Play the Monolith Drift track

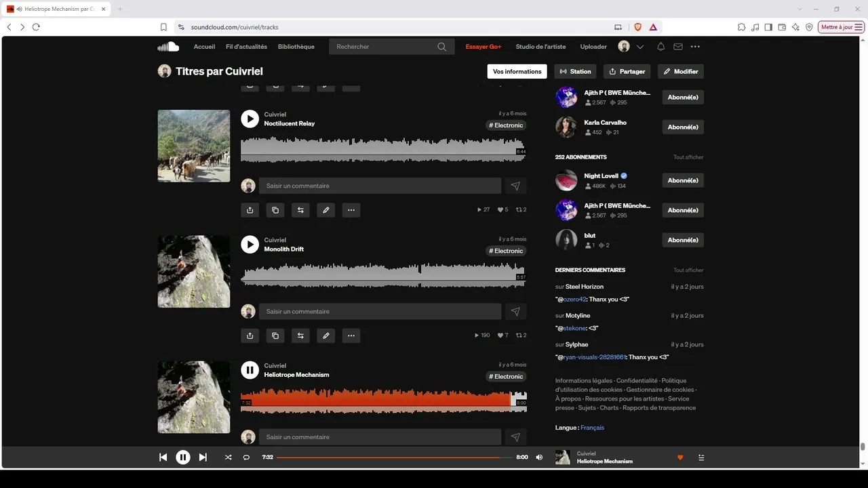click(250, 244)
